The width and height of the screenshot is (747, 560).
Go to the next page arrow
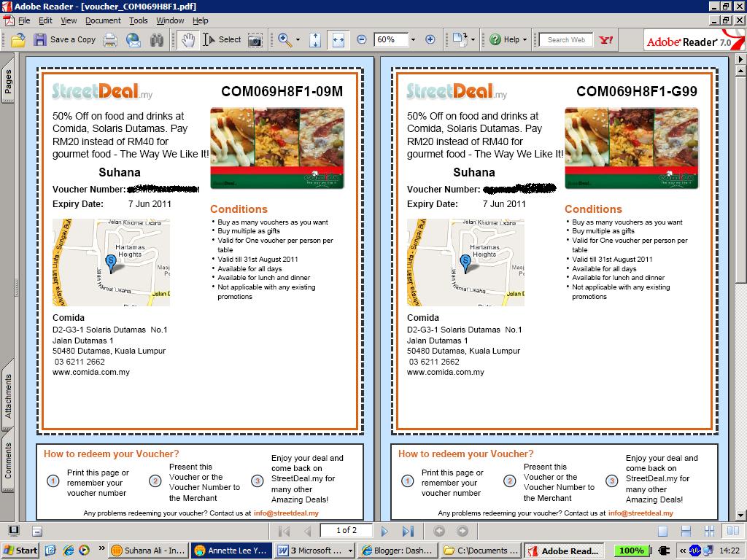(x=384, y=531)
